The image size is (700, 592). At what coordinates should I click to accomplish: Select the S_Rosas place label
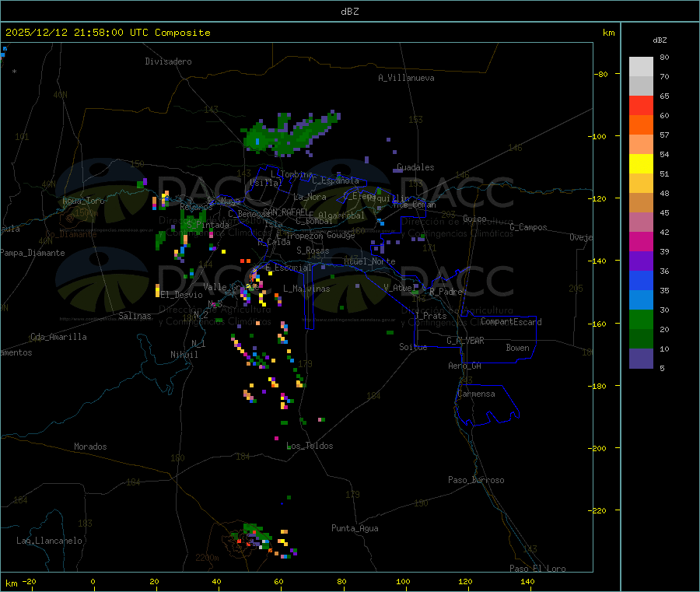click(313, 250)
